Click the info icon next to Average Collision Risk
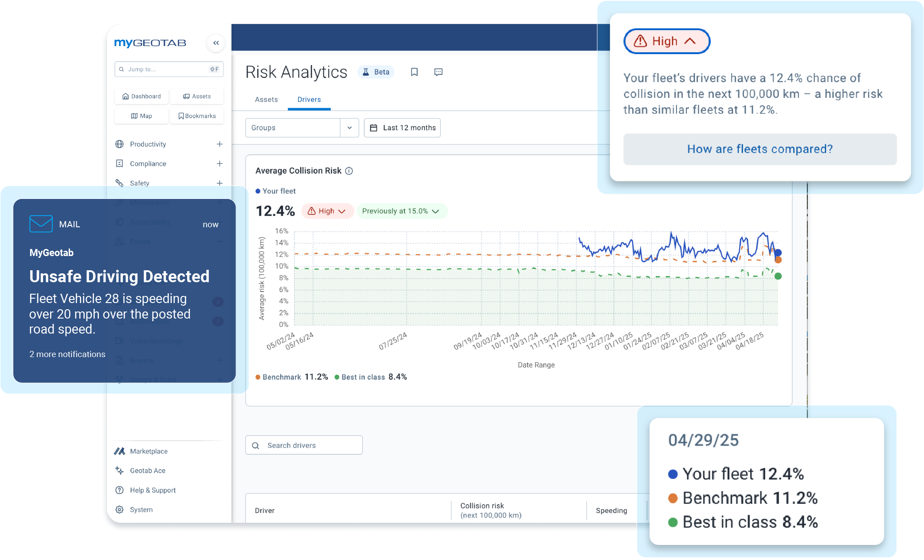 [349, 171]
